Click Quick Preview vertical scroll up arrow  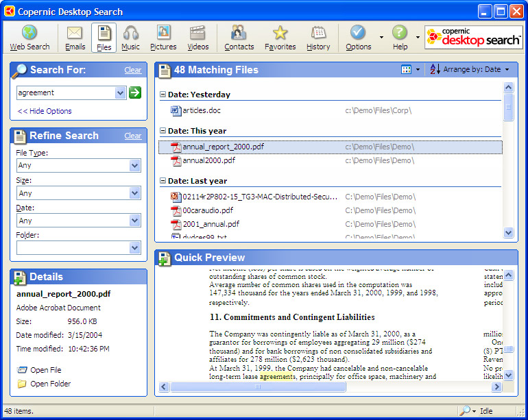[508, 275]
